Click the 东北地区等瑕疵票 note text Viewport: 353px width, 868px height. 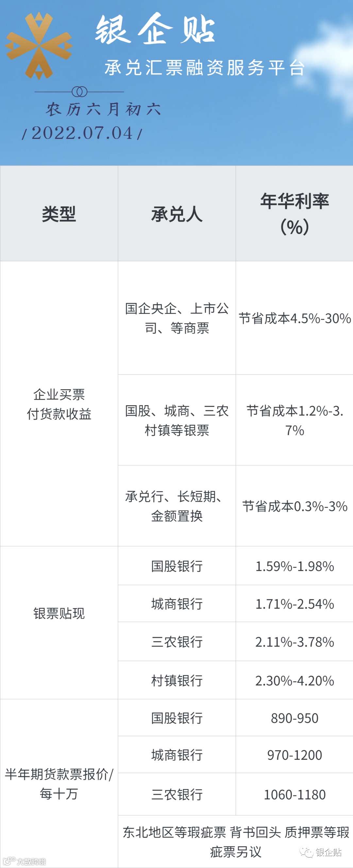tap(175, 832)
